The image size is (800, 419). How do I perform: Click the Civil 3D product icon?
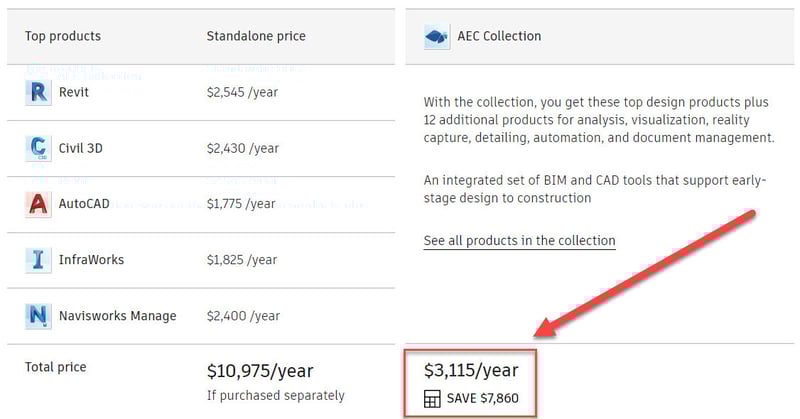38,148
